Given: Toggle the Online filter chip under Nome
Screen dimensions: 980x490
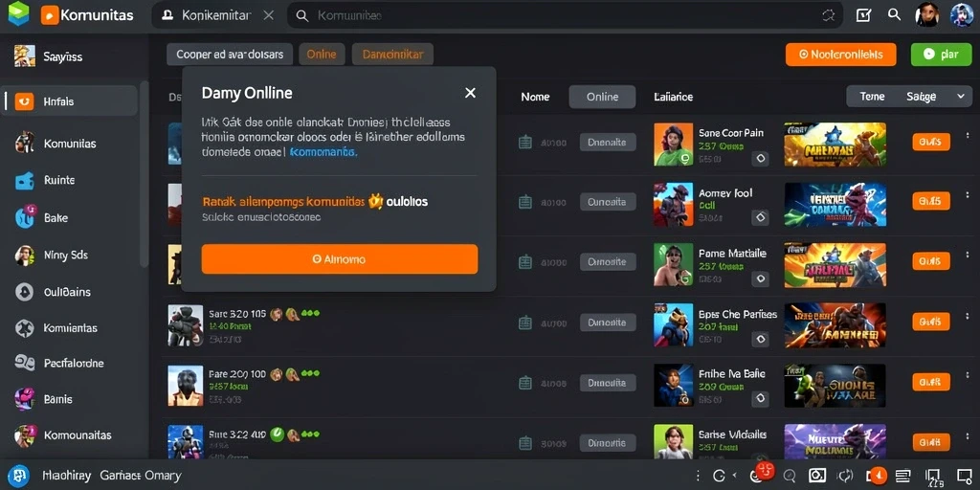Looking at the screenshot, I should click(x=602, y=97).
